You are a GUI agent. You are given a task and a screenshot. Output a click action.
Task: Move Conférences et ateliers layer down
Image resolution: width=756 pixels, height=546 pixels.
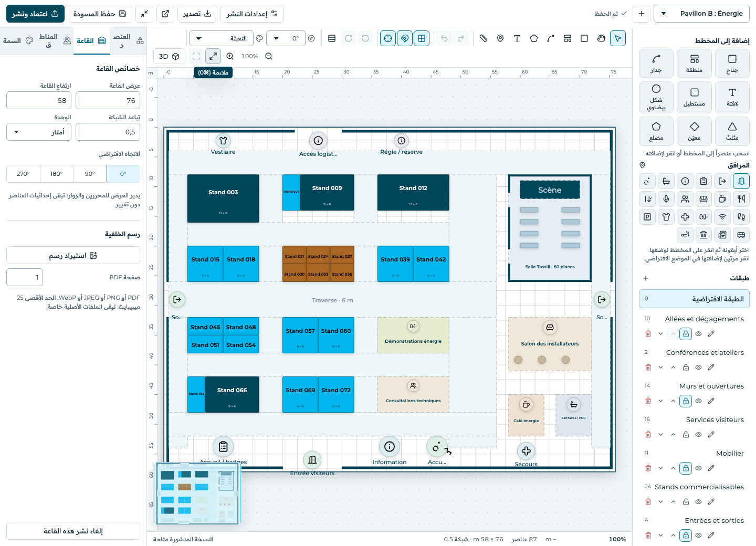[x=660, y=367]
